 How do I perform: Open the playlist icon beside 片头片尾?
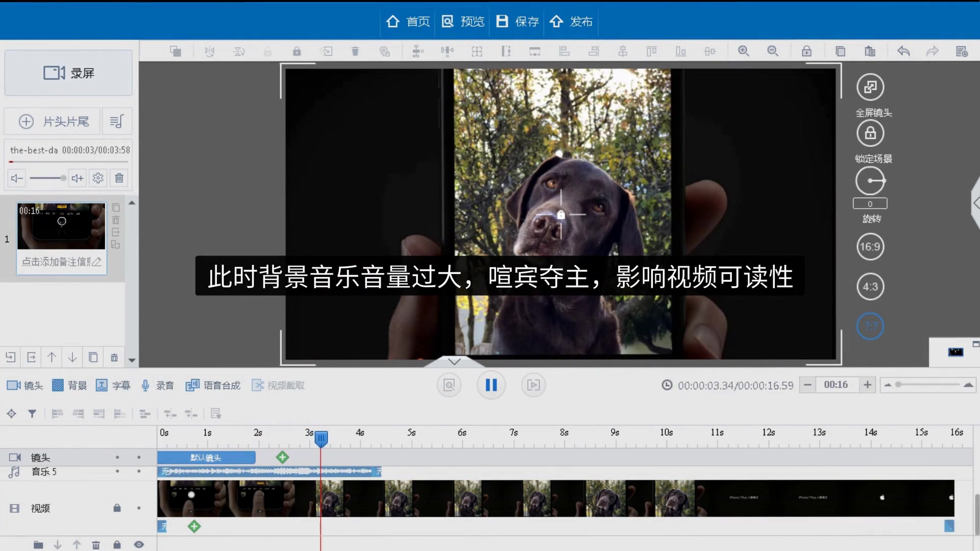click(x=116, y=121)
